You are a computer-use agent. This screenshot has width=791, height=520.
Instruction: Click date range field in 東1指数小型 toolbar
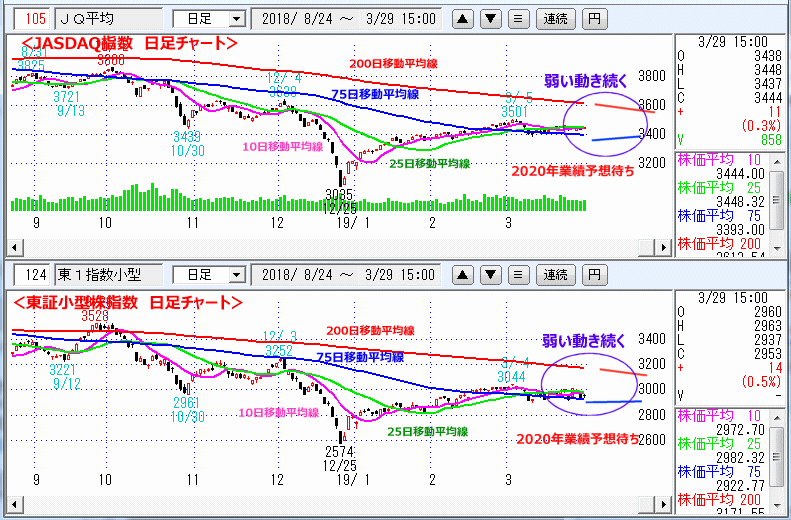click(x=346, y=275)
